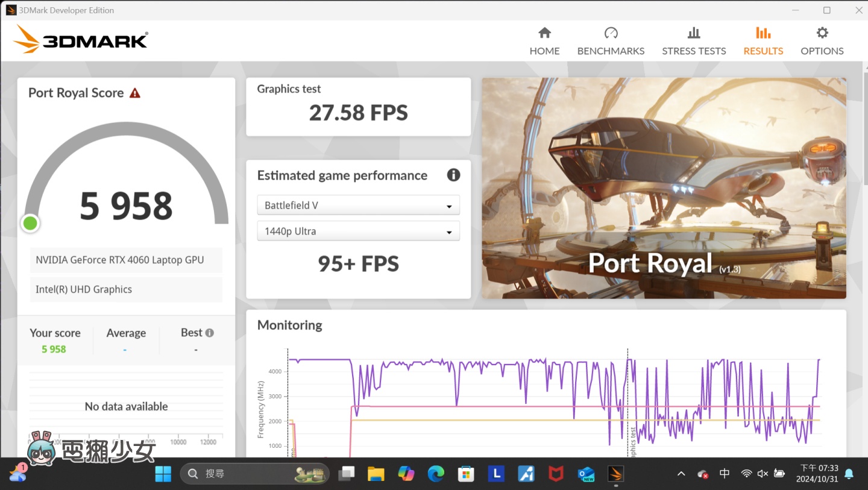Click the 5 958 score value
Screen dimensions: 868x490
tap(126, 206)
